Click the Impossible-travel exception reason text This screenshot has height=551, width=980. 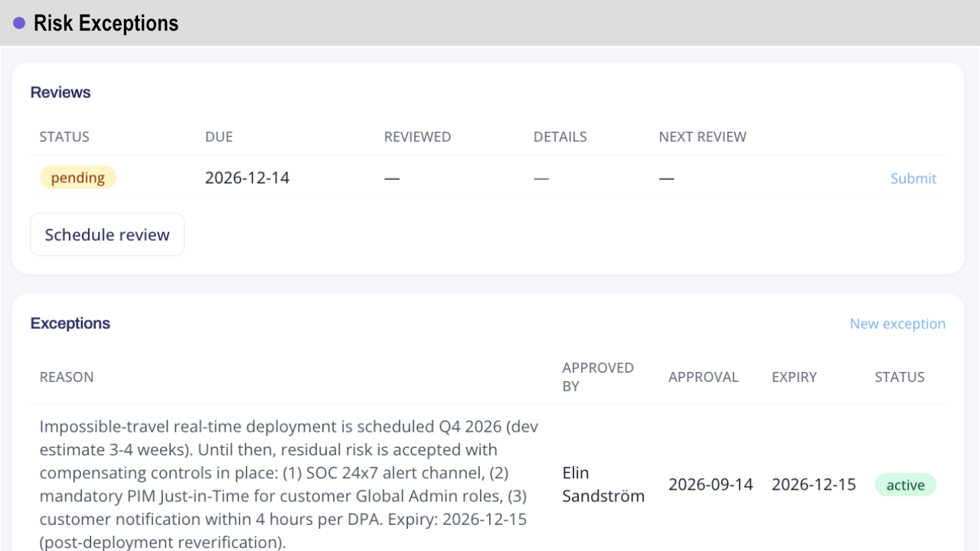(x=289, y=484)
